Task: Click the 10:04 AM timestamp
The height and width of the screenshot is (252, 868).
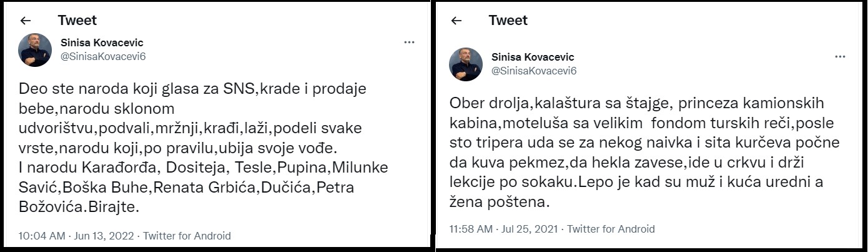Action: point(42,236)
